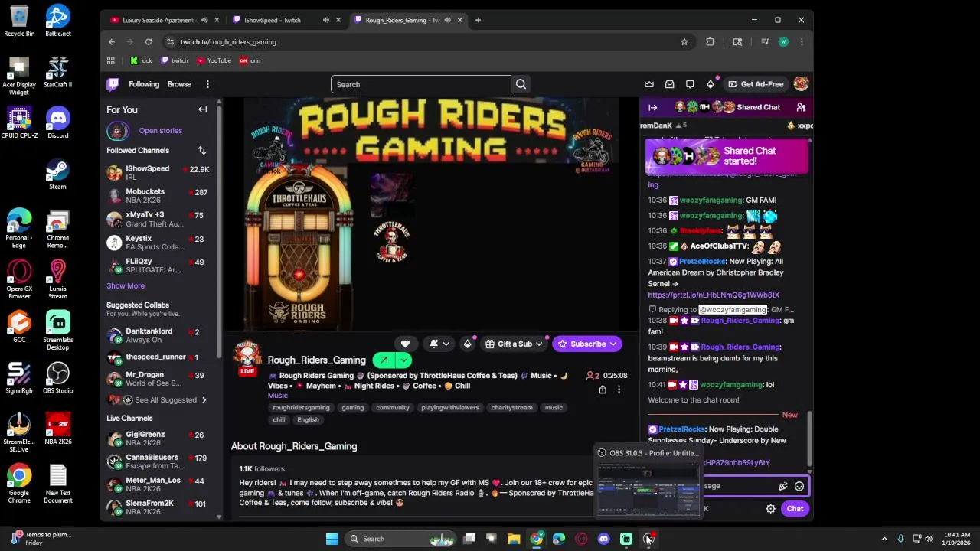Open the Browse tab
980x551 pixels.
(179, 84)
